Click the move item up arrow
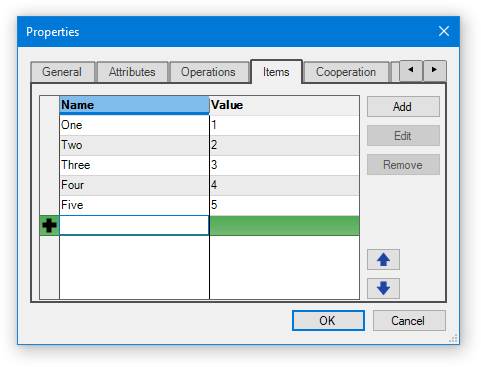The width and height of the screenshot is (481, 367). pyautogui.click(x=383, y=259)
